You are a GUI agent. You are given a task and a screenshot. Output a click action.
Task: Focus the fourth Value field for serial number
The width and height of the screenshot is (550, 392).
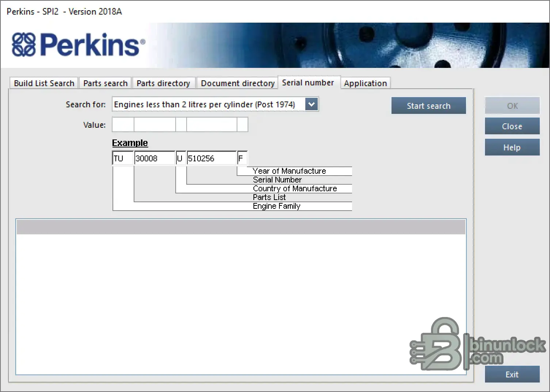[x=212, y=124]
